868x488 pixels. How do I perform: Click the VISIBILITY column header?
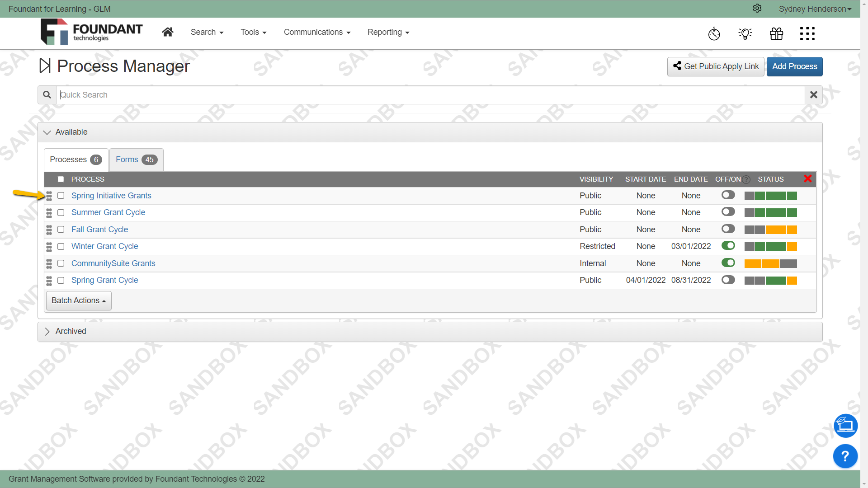click(596, 179)
